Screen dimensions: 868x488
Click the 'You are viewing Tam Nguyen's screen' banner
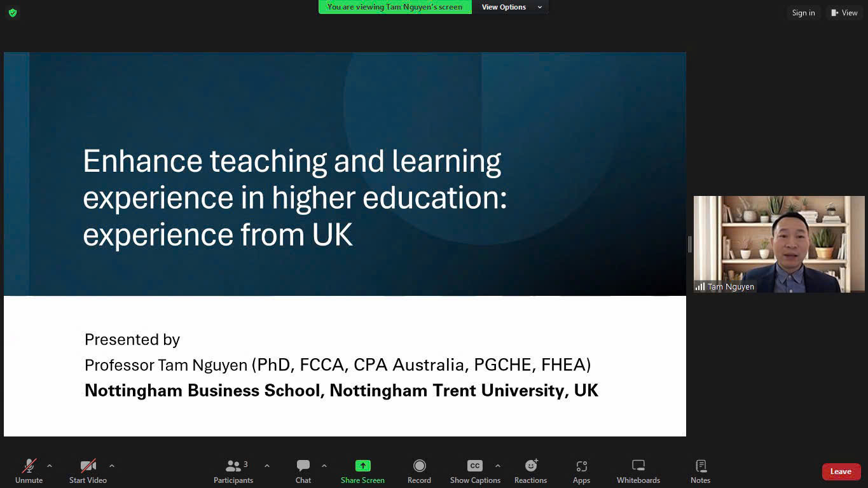tap(395, 7)
